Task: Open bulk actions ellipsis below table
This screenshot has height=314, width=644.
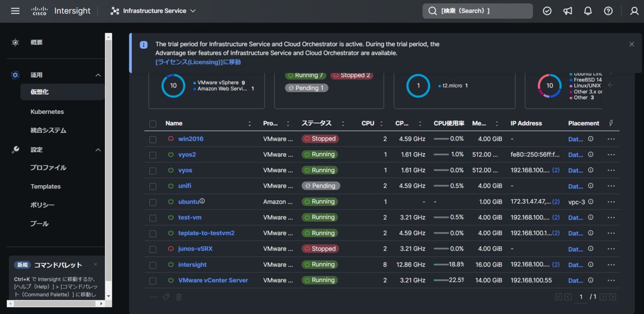Action: tap(153, 297)
